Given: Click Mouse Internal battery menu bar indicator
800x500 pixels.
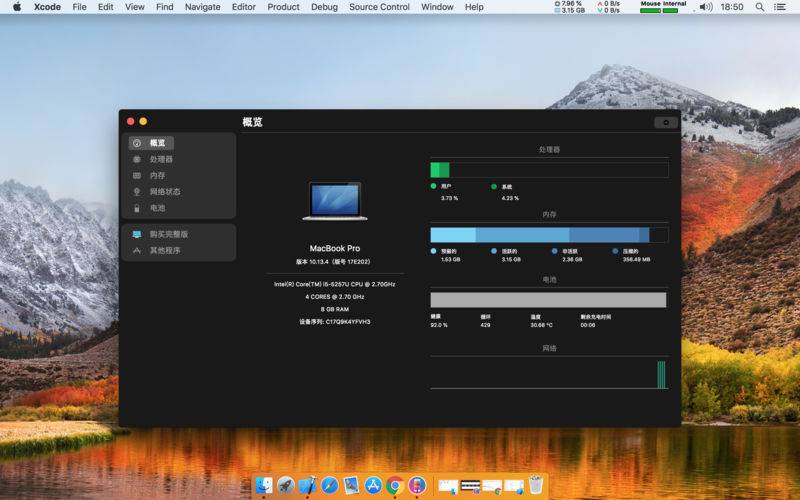Looking at the screenshot, I should (663, 7).
